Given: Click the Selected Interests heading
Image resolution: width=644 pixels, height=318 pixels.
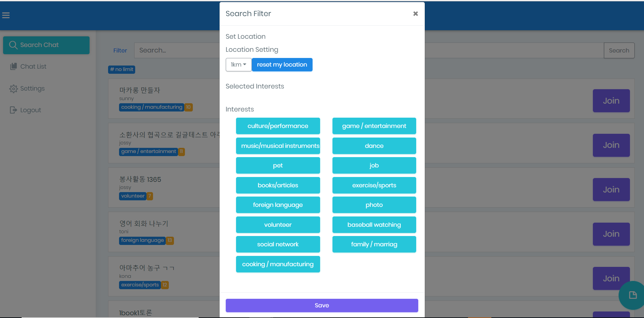Looking at the screenshot, I should (x=255, y=86).
